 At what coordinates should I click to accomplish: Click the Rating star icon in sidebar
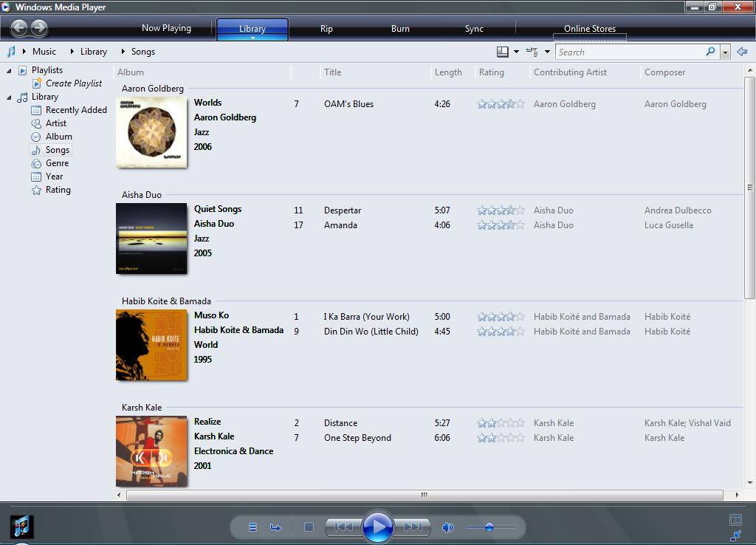pos(36,190)
